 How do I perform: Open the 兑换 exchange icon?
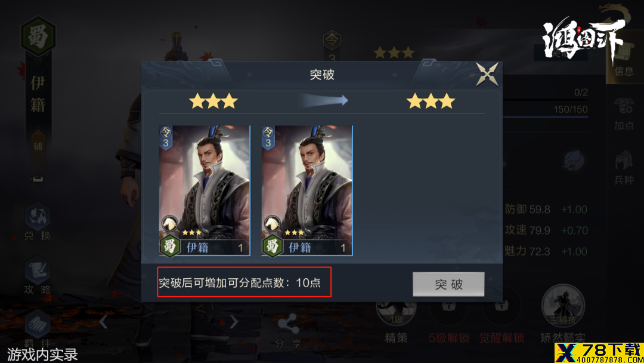coord(38,221)
